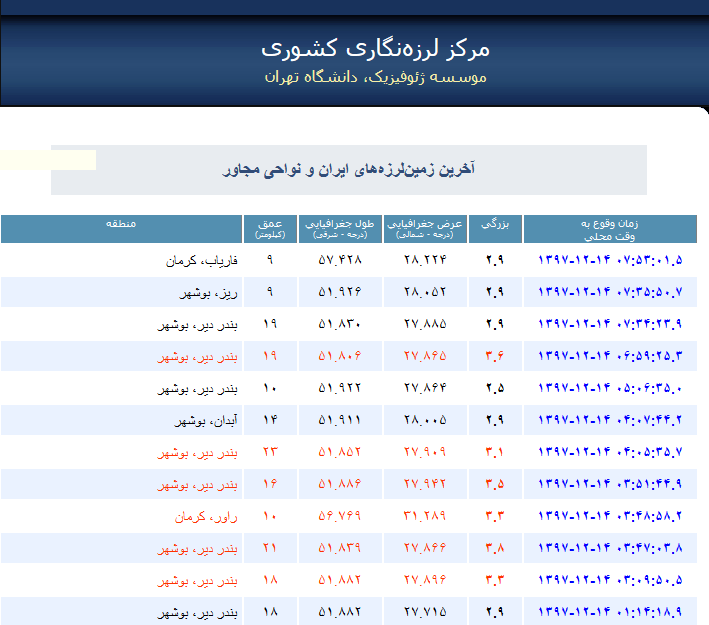Click the latitude value ۲۷.۹۴۲
This screenshot has width=709, height=625.
(425, 484)
